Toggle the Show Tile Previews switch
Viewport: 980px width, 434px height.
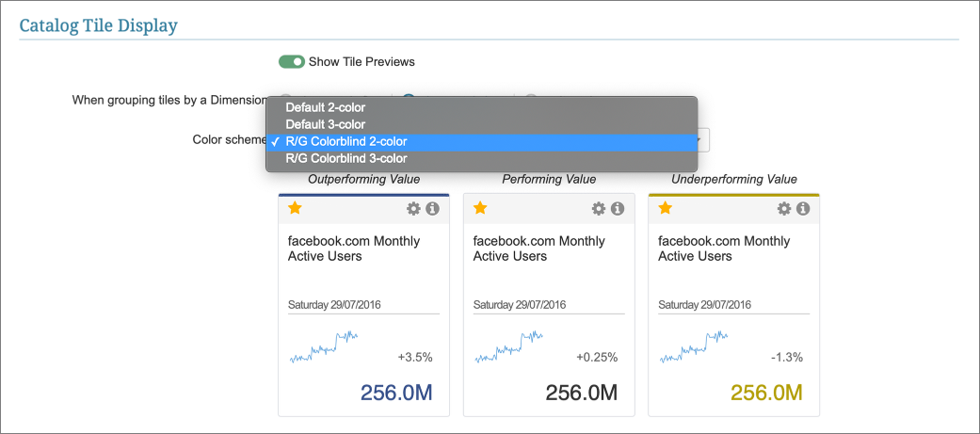(292, 62)
